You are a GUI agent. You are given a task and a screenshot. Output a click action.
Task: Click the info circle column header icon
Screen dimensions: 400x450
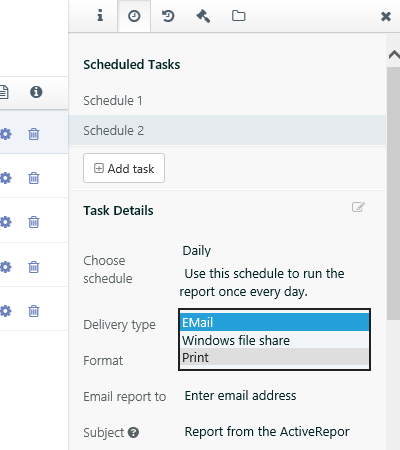[x=36, y=92]
